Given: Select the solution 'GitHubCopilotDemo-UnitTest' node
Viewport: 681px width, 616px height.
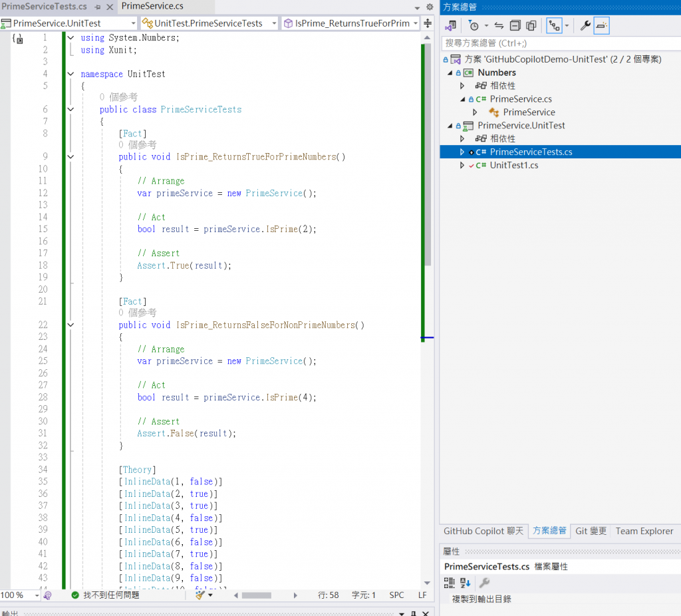Looking at the screenshot, I should coord(563,59).
